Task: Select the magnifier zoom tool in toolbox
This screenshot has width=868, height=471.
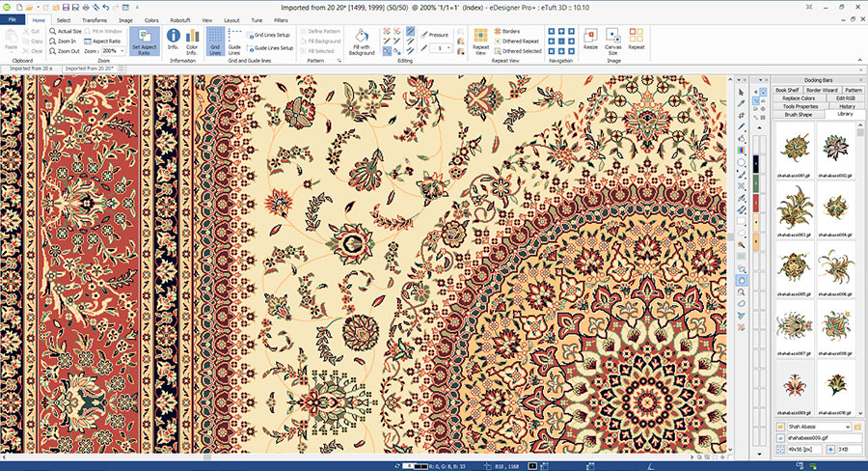Action: coord(742,292)
